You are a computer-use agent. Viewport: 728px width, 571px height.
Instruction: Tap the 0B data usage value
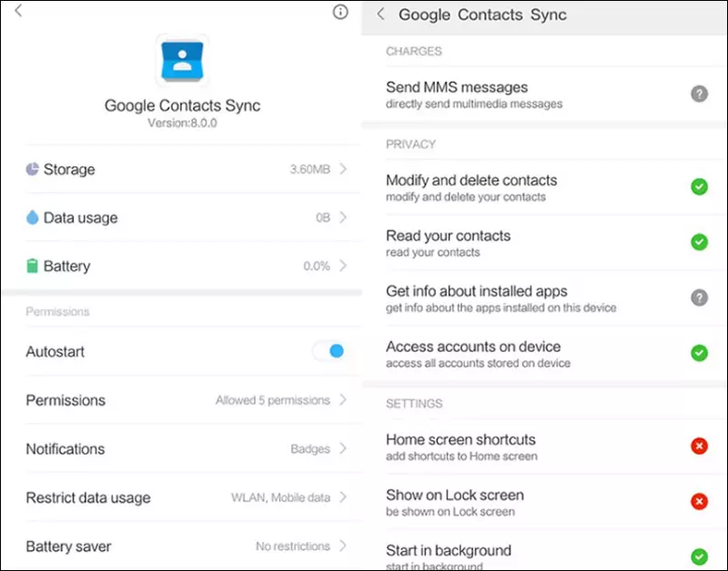pos(323,217)
